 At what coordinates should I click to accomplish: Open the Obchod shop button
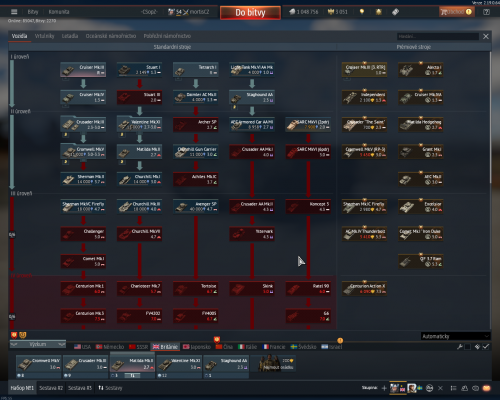pos(456,12)
